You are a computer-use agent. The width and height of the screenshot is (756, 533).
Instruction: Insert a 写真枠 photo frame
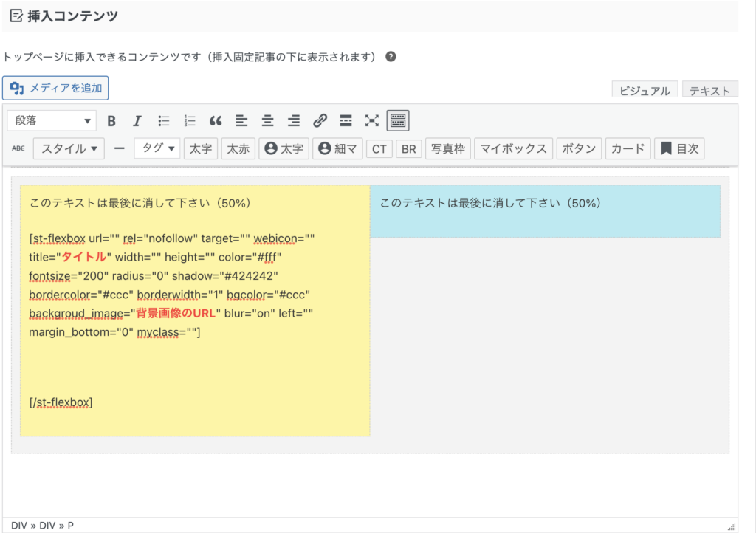coord(448,148)
